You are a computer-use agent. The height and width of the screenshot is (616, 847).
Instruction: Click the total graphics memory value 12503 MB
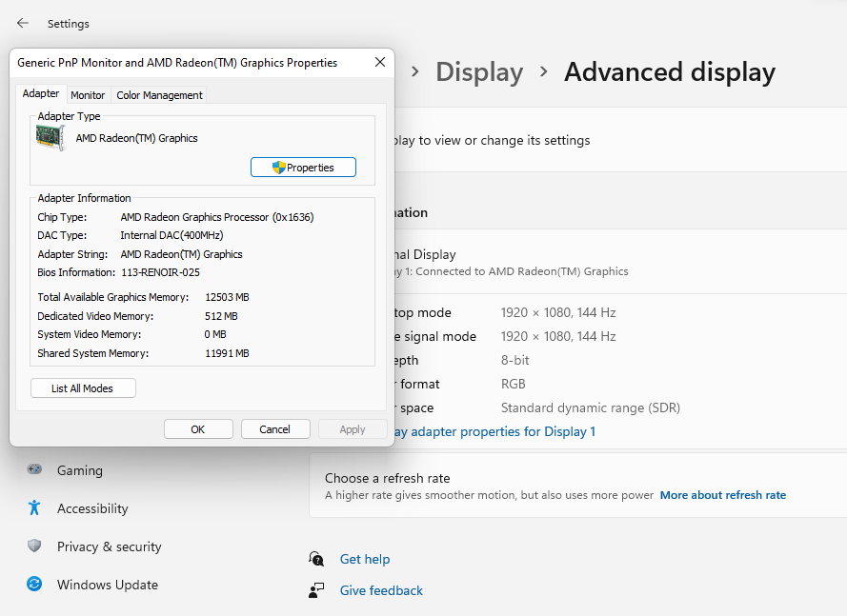pos(227,297)
